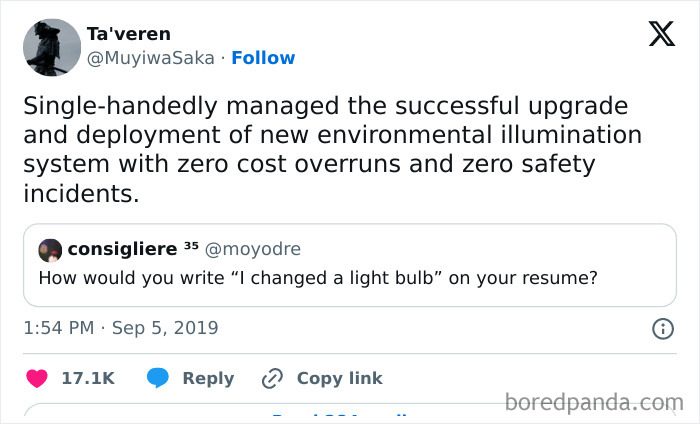Click the boredpanda.com watermark
This screenshot has width=700, height=424.
[594, 403]
